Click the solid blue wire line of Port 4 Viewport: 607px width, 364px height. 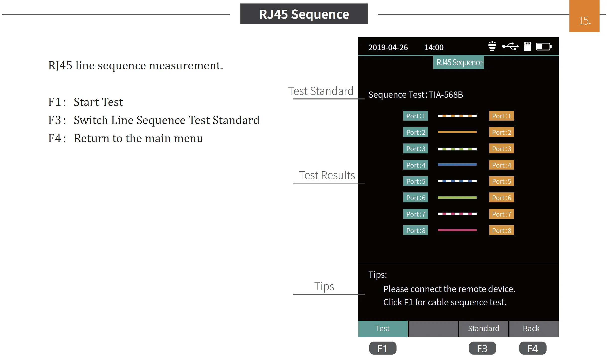click(x=457, y=165)
